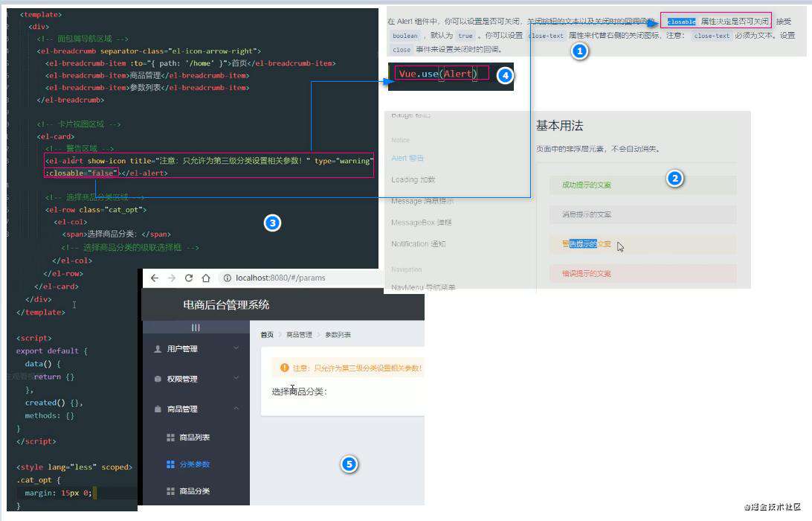The image size is (812, 521).
Task: Click the orange warning alert icon
Action: (284, 368)
